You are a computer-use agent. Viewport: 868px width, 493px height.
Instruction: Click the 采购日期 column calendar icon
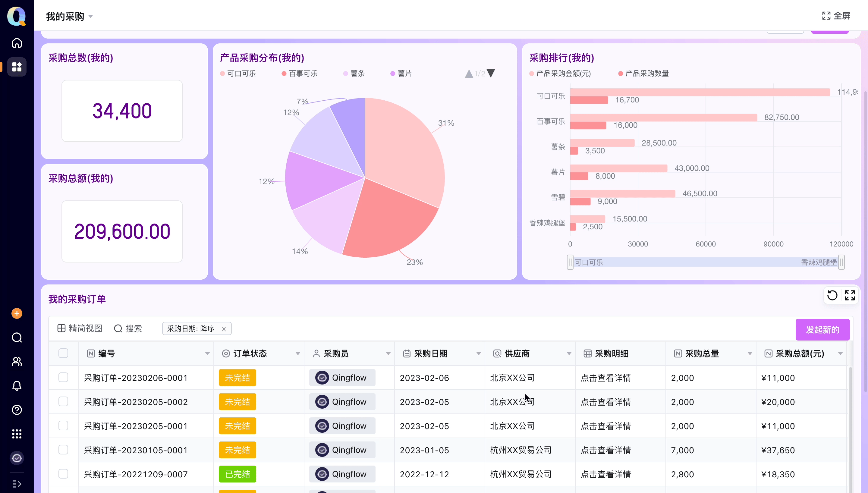pyautogui.click(x=407, y=353)
